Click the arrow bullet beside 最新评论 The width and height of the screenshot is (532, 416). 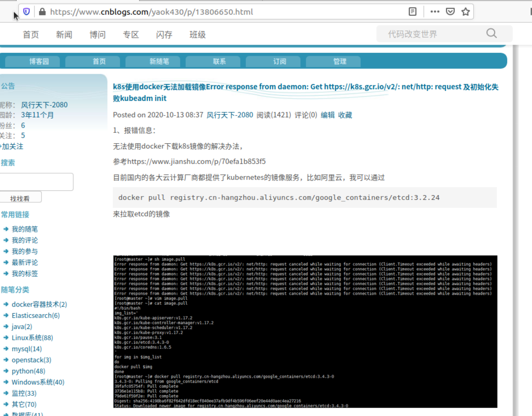coord(6,262)
